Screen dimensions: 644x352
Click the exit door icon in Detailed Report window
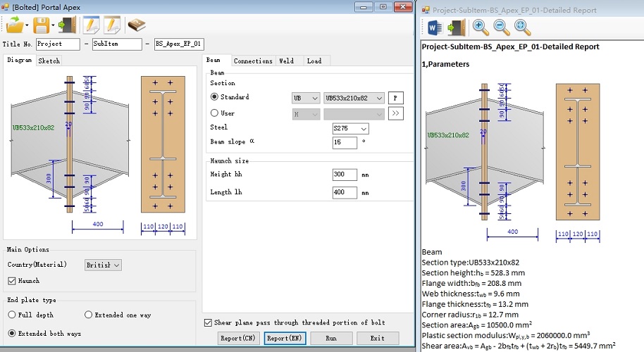[457, 28]
